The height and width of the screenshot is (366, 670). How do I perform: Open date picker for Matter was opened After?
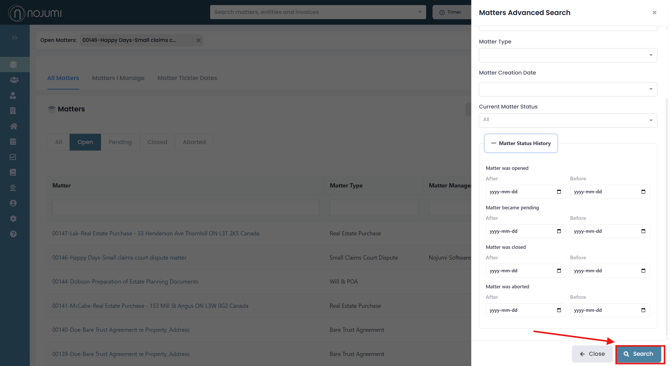[x=558, y=192]
